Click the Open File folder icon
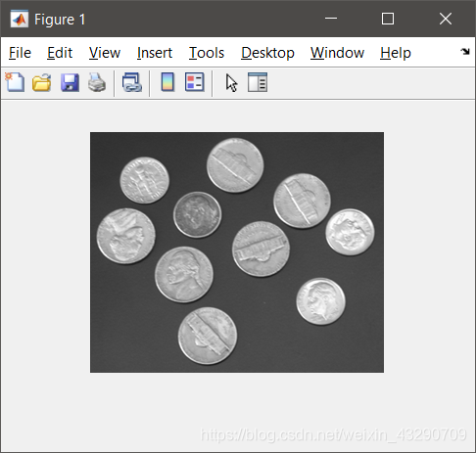The height and width of the screenshot is (453, 476). pyautogui.click(x=42, y=82)
